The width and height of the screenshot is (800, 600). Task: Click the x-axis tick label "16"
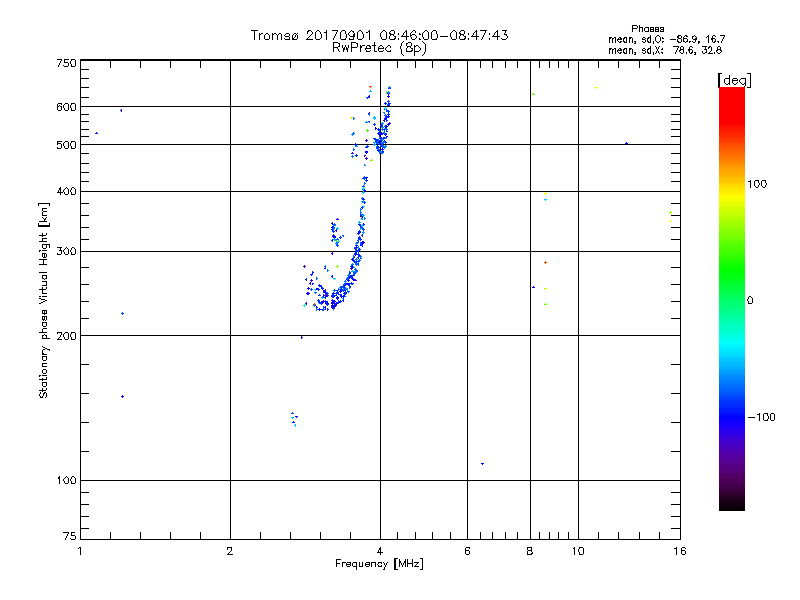680,551
